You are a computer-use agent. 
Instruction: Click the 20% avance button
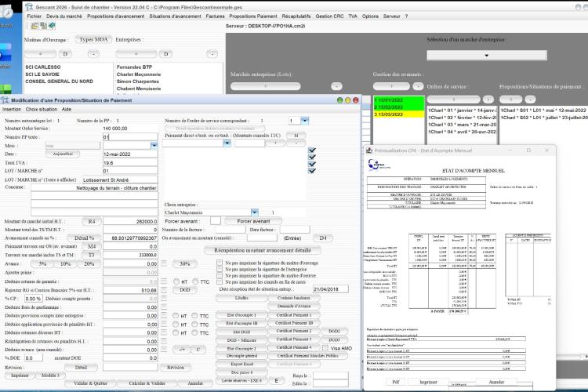click(89, 263)
